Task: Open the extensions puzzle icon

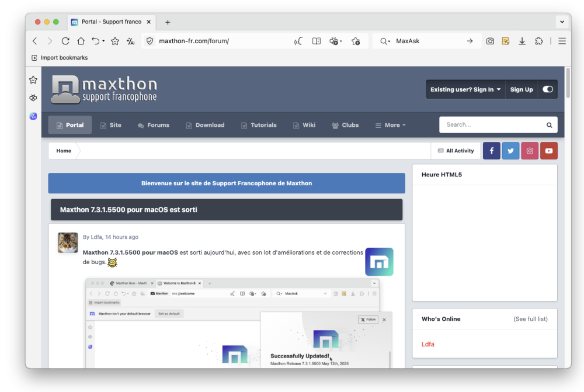Action: coord(539,41)
